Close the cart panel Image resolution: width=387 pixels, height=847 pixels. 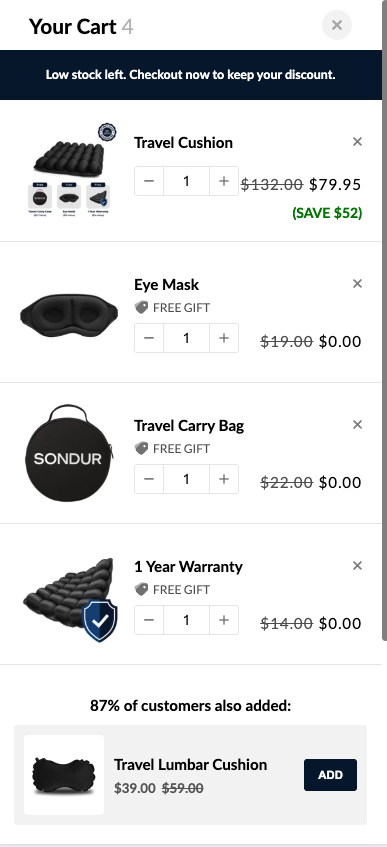point(337,25)
